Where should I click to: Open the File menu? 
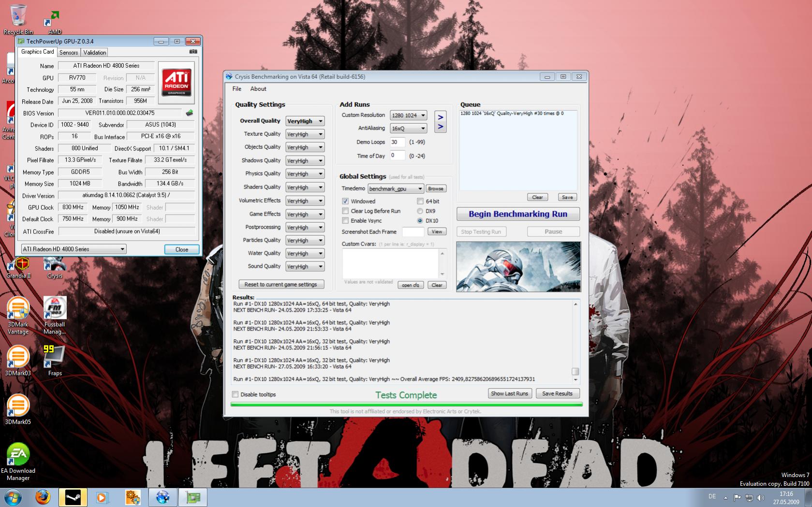(236, 89)
